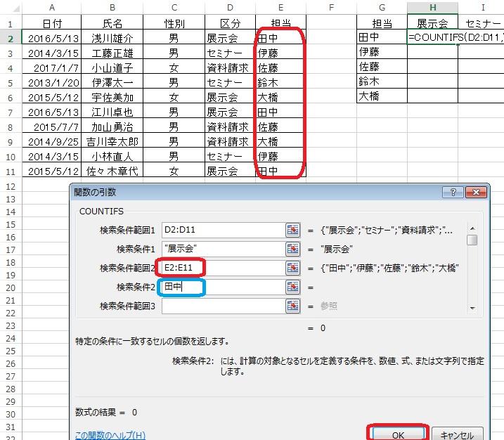This screenshot has width=504, height=440.
Task: Click range selector icon beside 検索条件範囲2 field
Action: point(292,268)
